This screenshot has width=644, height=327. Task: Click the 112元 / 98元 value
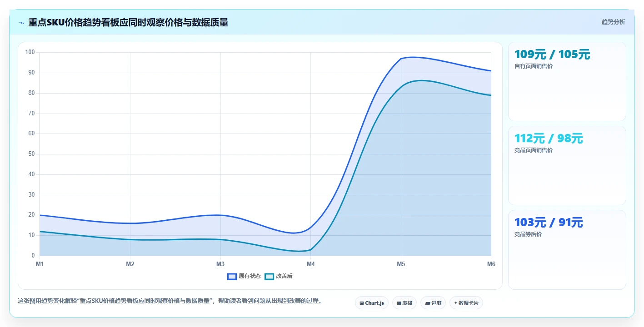[x=549, y=139]
